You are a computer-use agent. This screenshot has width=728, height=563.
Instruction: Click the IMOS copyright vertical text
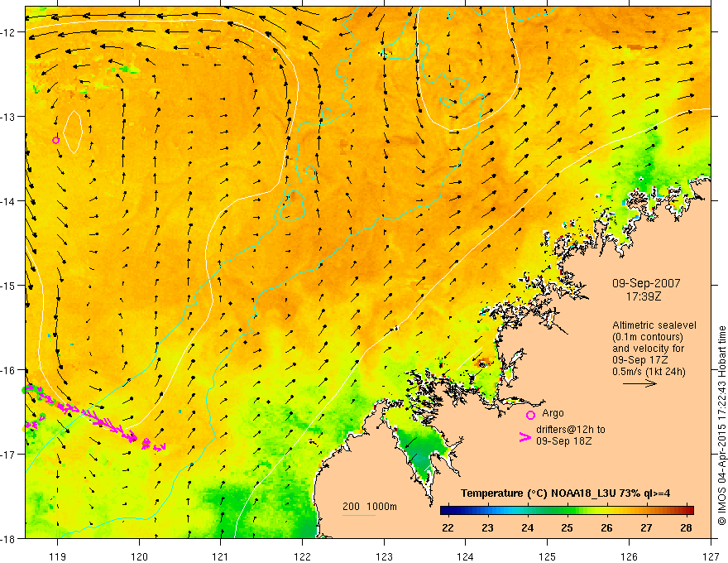(721, 426)
